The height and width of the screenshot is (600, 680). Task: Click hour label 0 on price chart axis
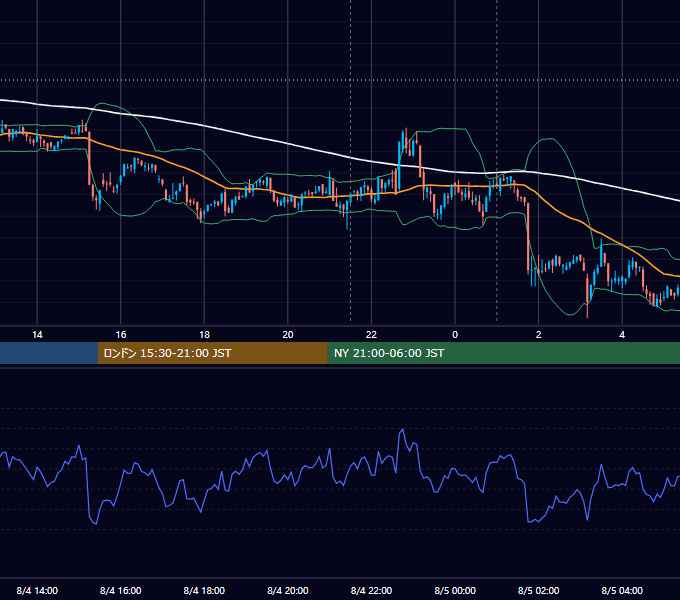pos(455,335)
